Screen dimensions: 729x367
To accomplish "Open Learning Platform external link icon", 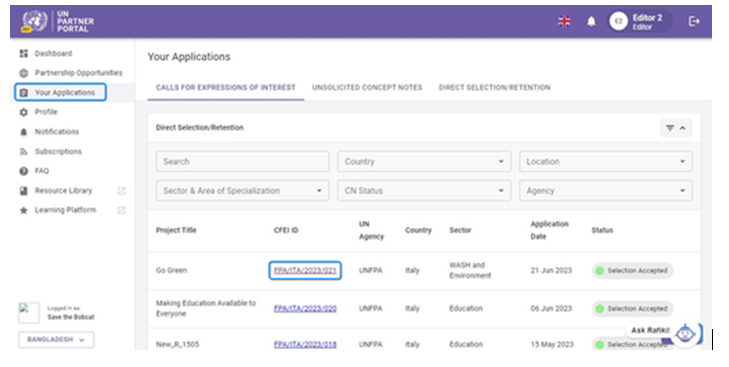I will (x=121, y=210).
